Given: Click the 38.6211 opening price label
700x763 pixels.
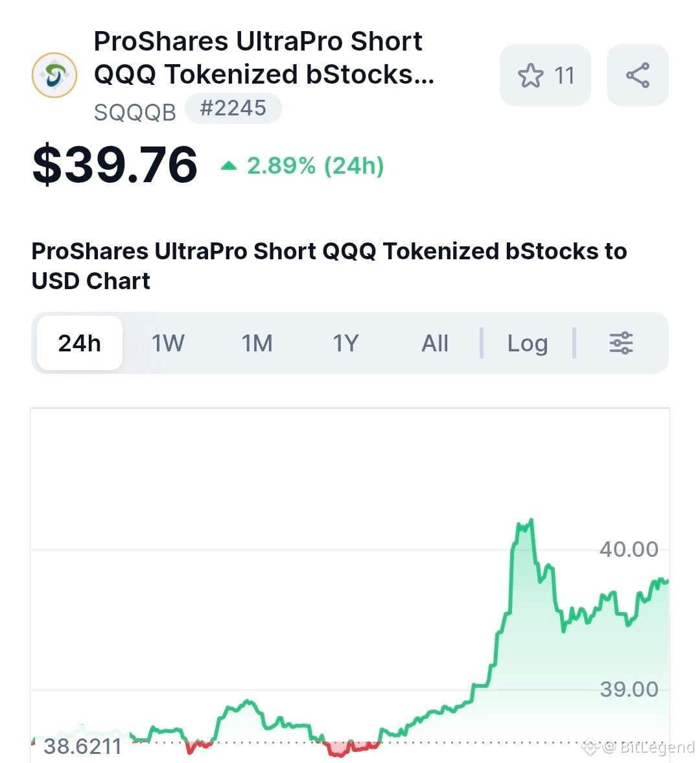Looking at the screenshot, I should point(82,746).
